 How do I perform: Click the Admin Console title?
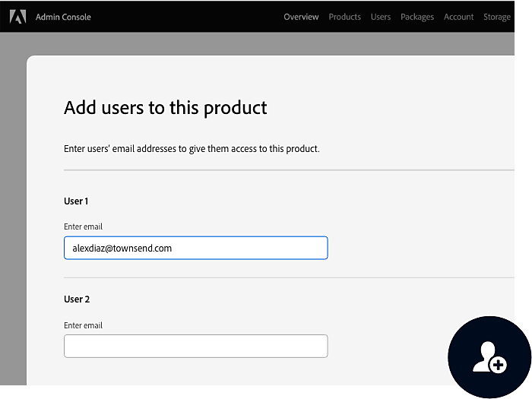[x=63, y=17]
